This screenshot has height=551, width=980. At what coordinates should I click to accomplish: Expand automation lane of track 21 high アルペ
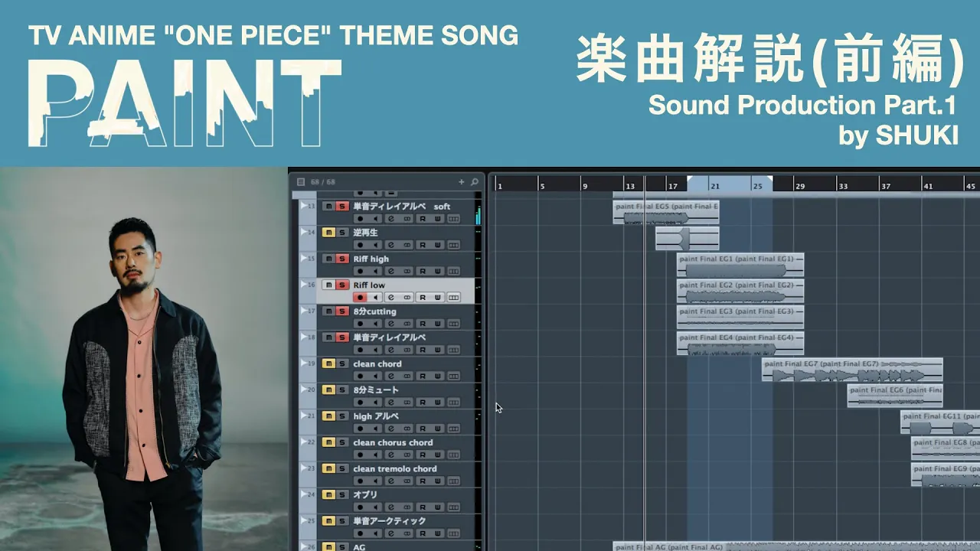(x=304, y=416)
